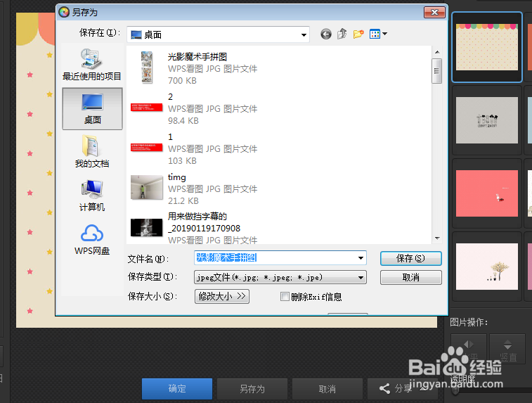Click 另存为 button in main window
The height and width of the screenshot is (403, 532).
pyautogui.click(x=252, y=389)
